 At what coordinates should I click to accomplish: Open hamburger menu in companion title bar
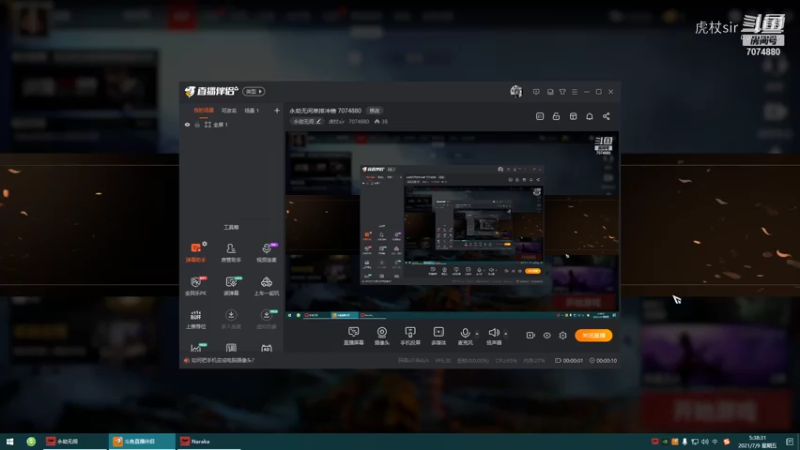[574, 92]
